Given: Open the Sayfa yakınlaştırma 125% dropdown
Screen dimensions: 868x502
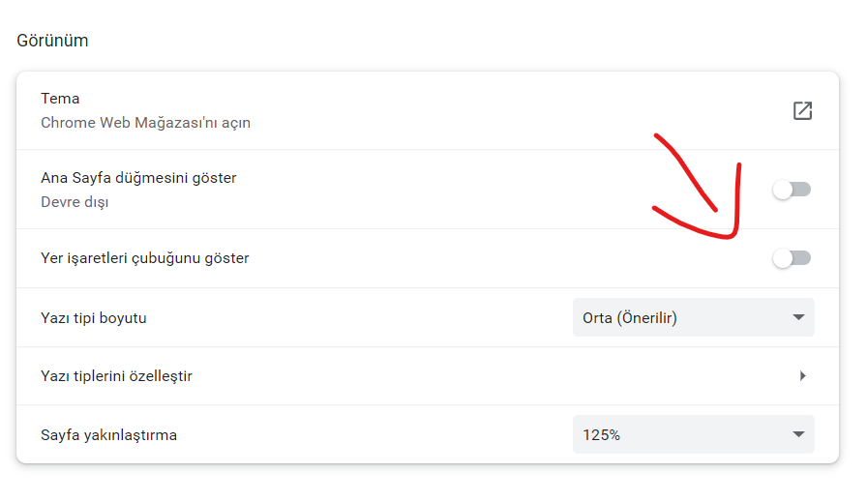Looking at the screenshot, I should click(x=693, y=434).
